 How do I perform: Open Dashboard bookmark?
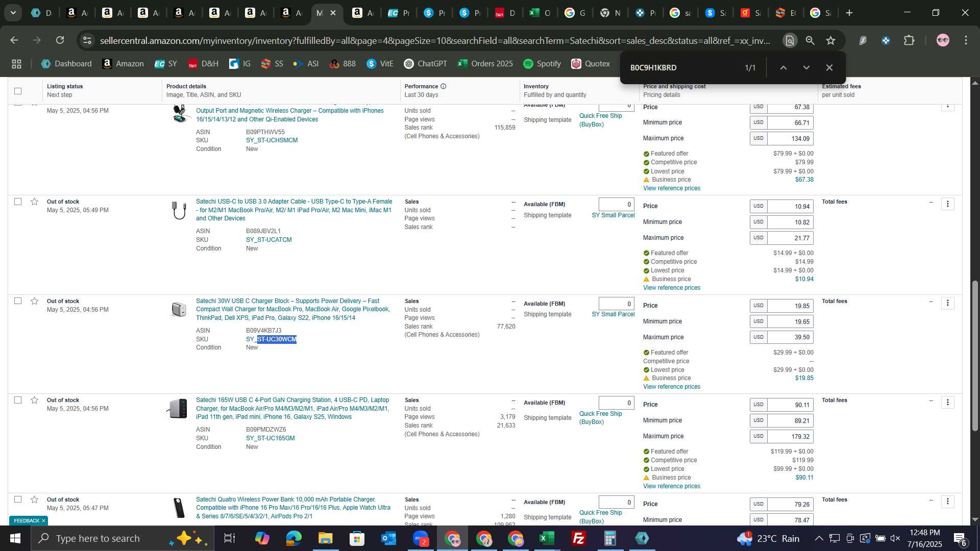[66, 64]
